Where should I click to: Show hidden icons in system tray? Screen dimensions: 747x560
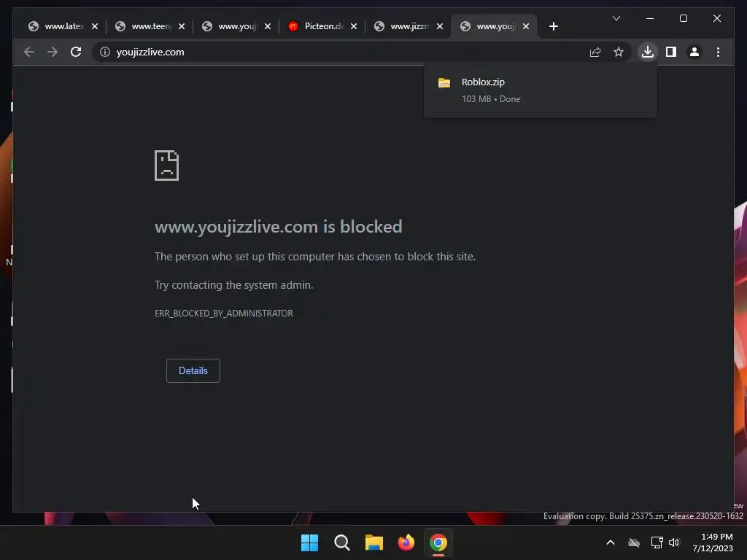point(611,542)
